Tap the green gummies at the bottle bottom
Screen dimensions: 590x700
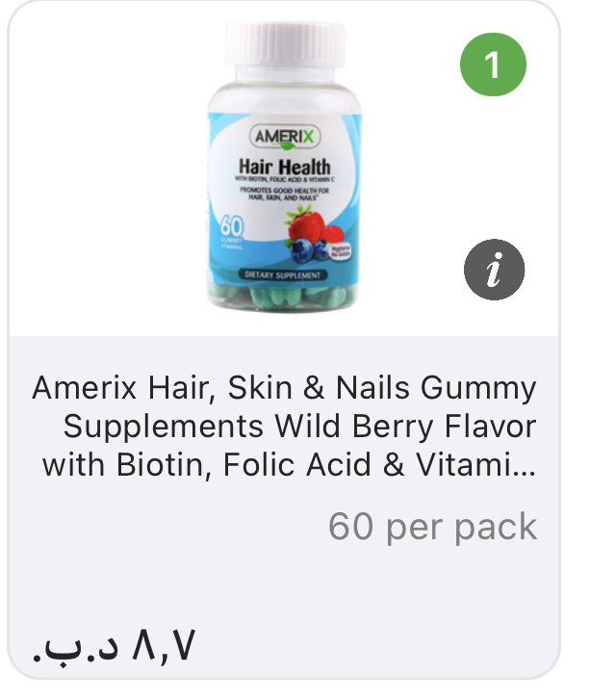coord(282,297)
